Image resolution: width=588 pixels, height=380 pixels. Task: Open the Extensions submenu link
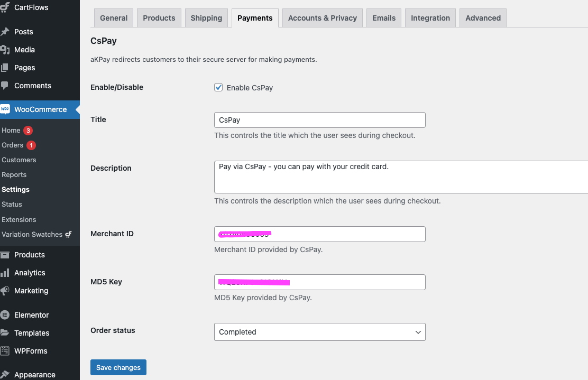click(19, 220)
